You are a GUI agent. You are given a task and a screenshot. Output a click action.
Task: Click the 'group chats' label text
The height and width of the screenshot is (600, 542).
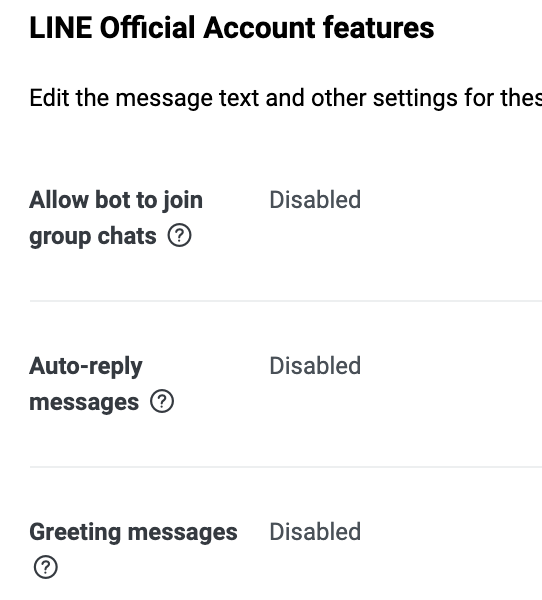(93, 236)
